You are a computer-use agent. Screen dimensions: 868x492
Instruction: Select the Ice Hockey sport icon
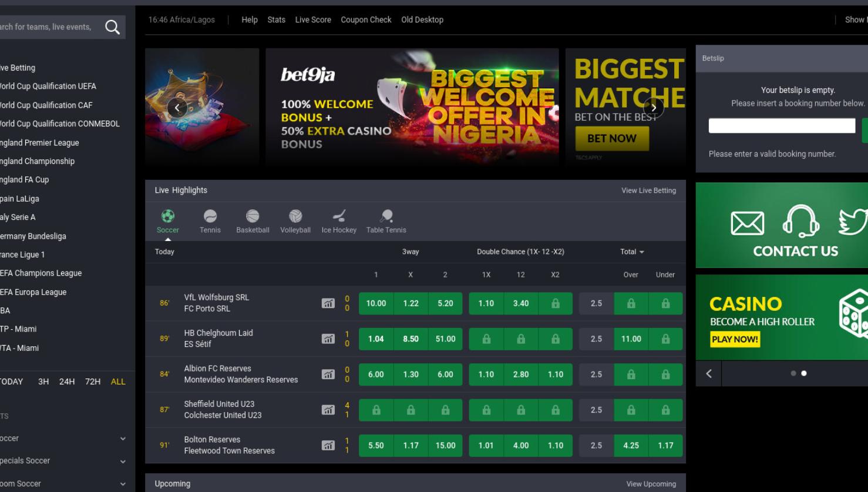point(339,216)
